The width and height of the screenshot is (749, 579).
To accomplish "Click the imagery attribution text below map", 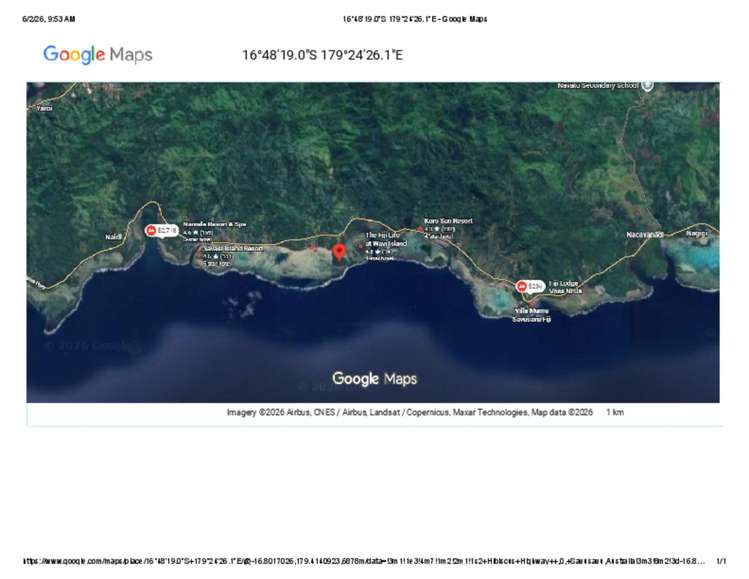I will (x=410, y=412).
